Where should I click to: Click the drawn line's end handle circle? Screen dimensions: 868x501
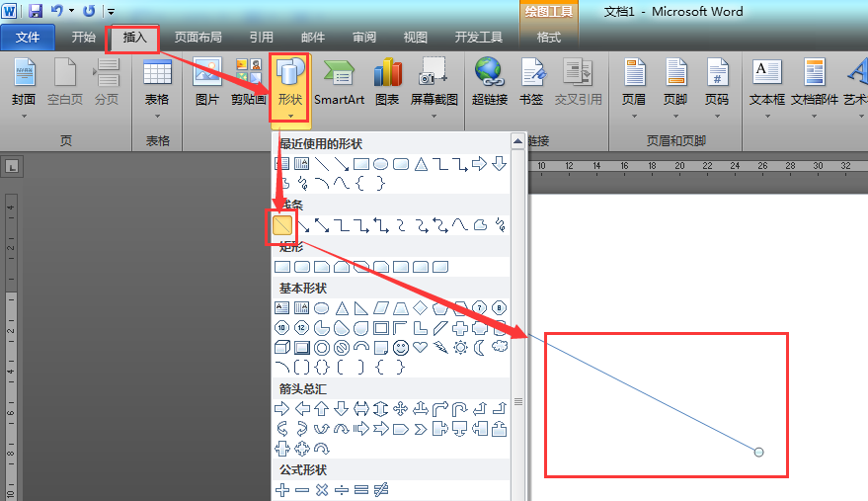coord(759,453)
